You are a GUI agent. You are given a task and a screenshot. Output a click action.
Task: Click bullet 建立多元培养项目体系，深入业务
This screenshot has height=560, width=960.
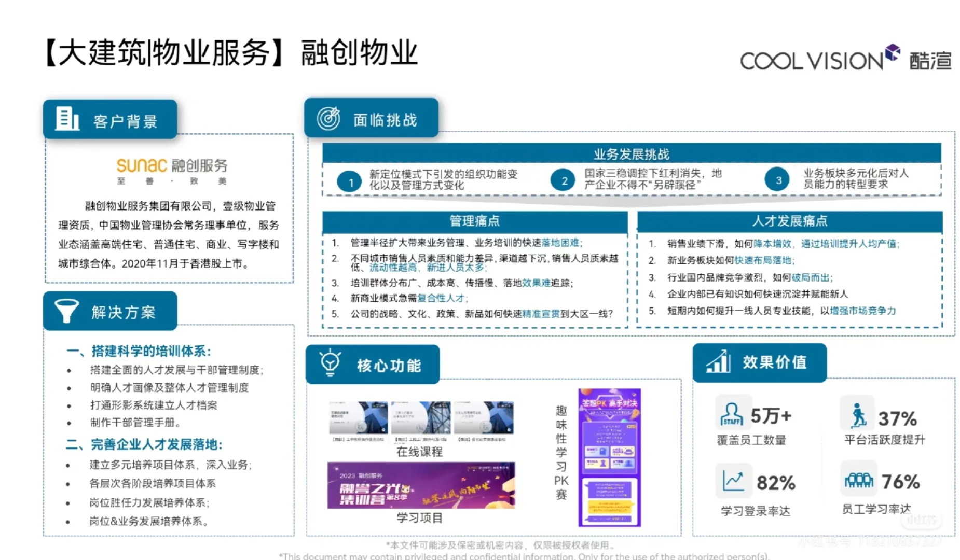(171, 465)
